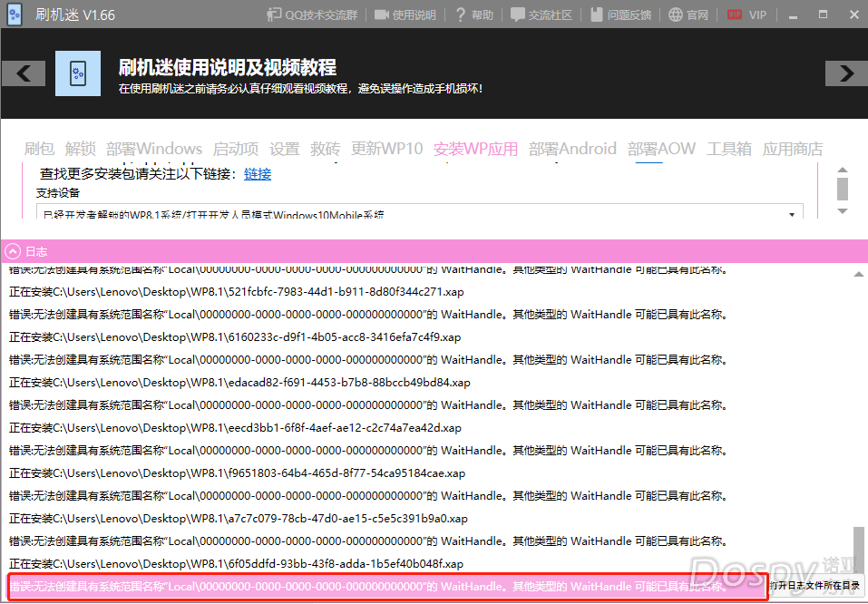Click the 刷机迷 app logo icon
Viewport: 868px width, 604px height.
(15, 15)
